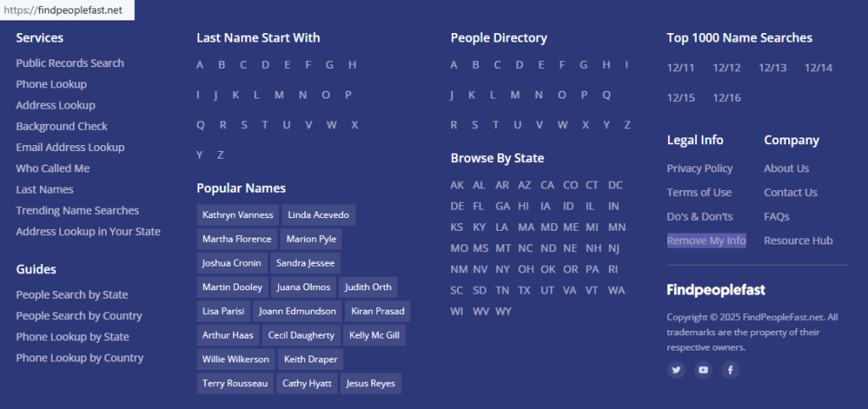Open People Search by Country guide

(x=79, y=316)
